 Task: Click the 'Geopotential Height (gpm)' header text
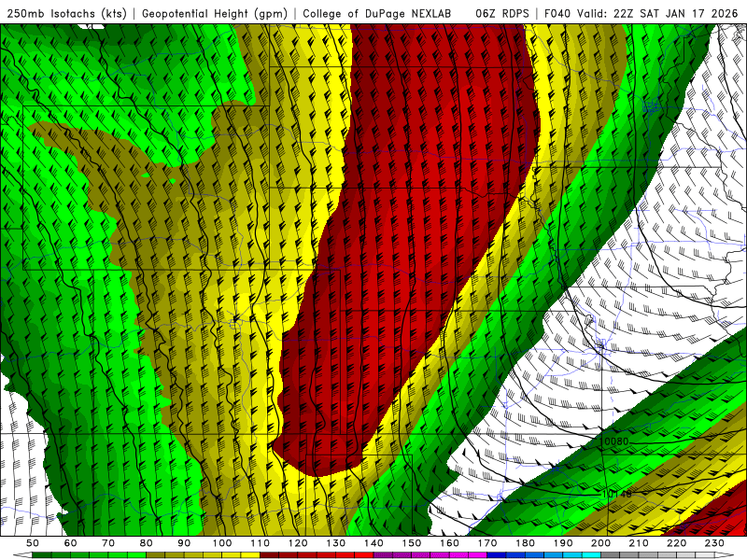coord(215,13)
